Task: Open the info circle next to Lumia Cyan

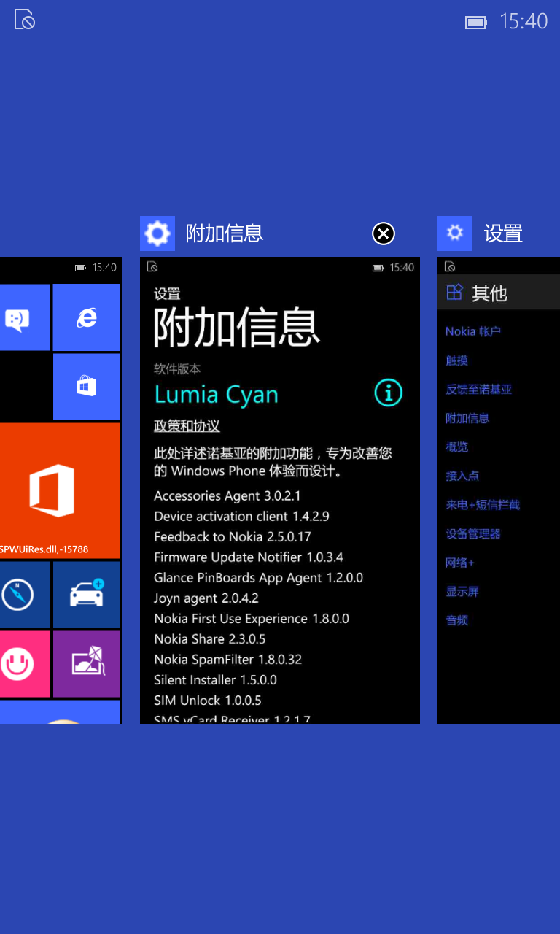Action: tap(389, 393)
